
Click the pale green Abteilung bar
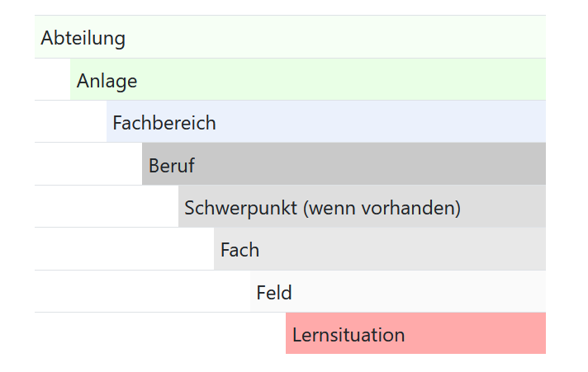coord(330,37)
